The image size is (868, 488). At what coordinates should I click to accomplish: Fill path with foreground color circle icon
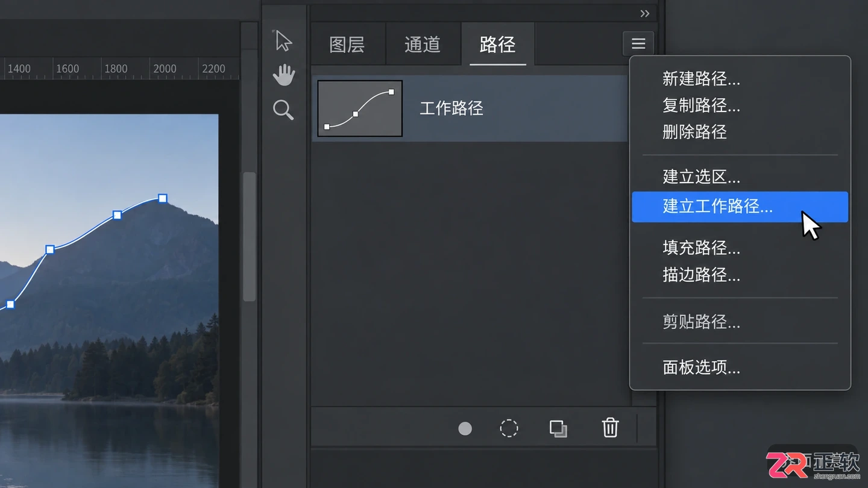pos(465,428)
